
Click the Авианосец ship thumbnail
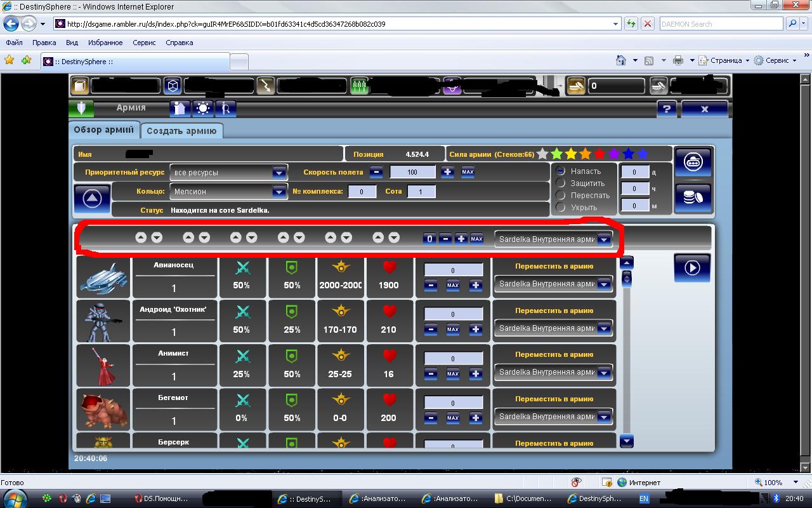[x=103, y=277]
